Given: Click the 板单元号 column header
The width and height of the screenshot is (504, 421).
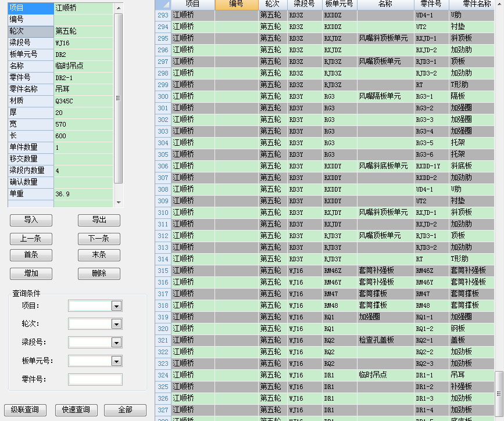Looking at the screenshot, I should click(339, 4).
